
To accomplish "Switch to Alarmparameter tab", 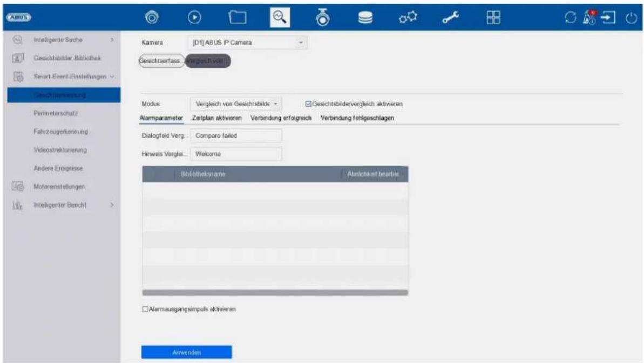I will point(161,118).
